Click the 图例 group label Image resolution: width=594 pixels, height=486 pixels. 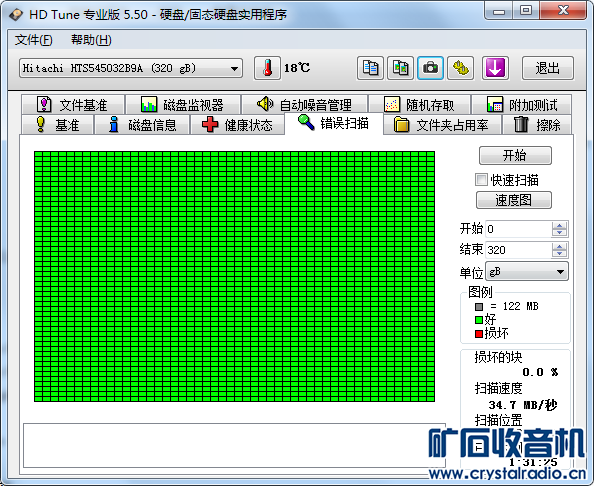480,292
